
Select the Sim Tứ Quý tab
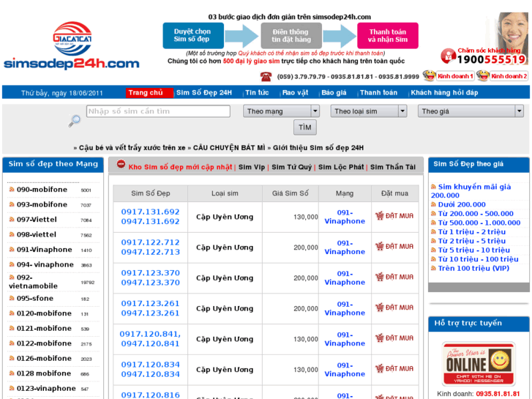click(291, 167)
